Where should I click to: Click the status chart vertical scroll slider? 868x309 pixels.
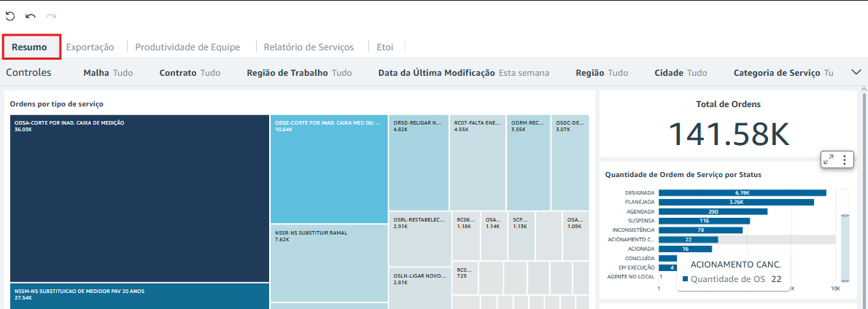pyautogui.click(x=845, y=248)
